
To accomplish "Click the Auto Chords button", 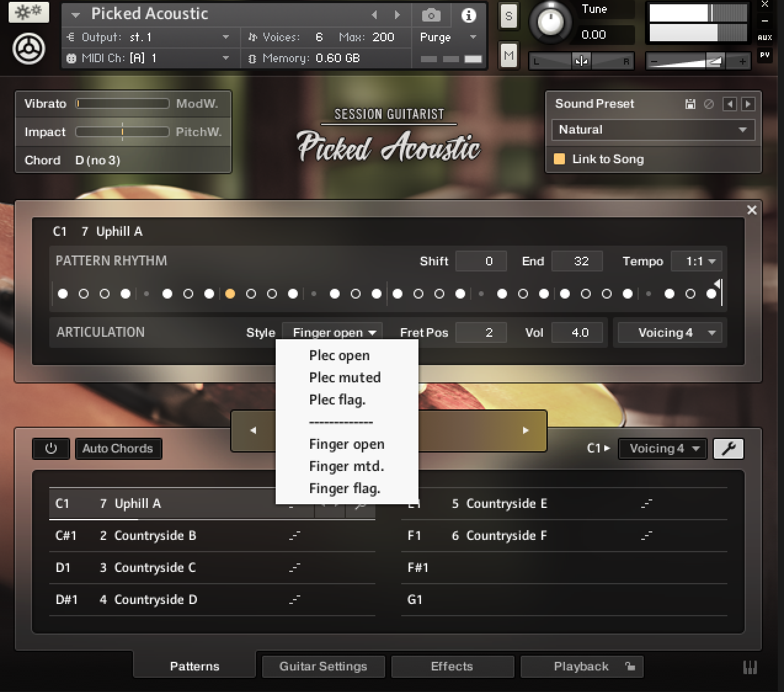I will pos(118,448).
